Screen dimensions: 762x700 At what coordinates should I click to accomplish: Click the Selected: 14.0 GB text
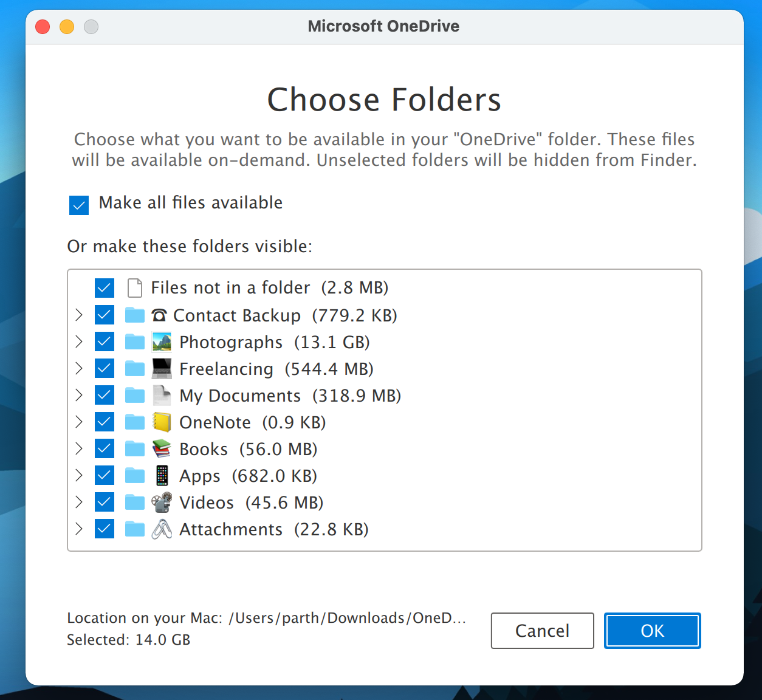coord(129,640)
